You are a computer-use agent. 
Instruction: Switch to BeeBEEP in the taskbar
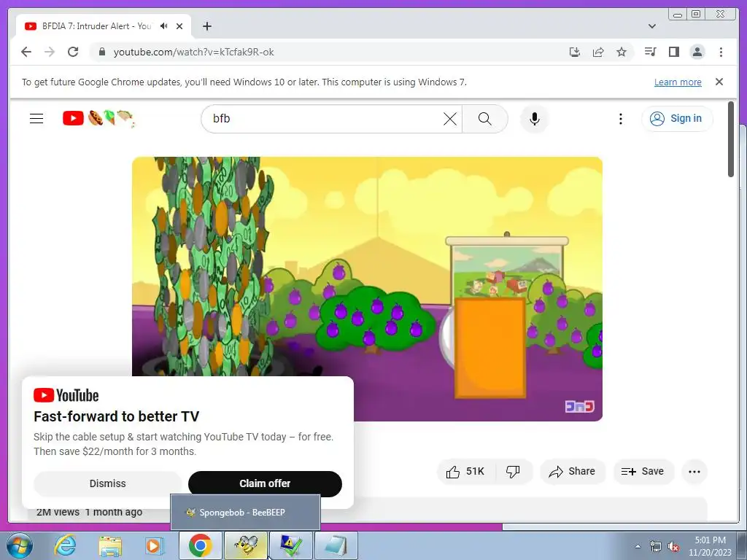tap(245, 545)
